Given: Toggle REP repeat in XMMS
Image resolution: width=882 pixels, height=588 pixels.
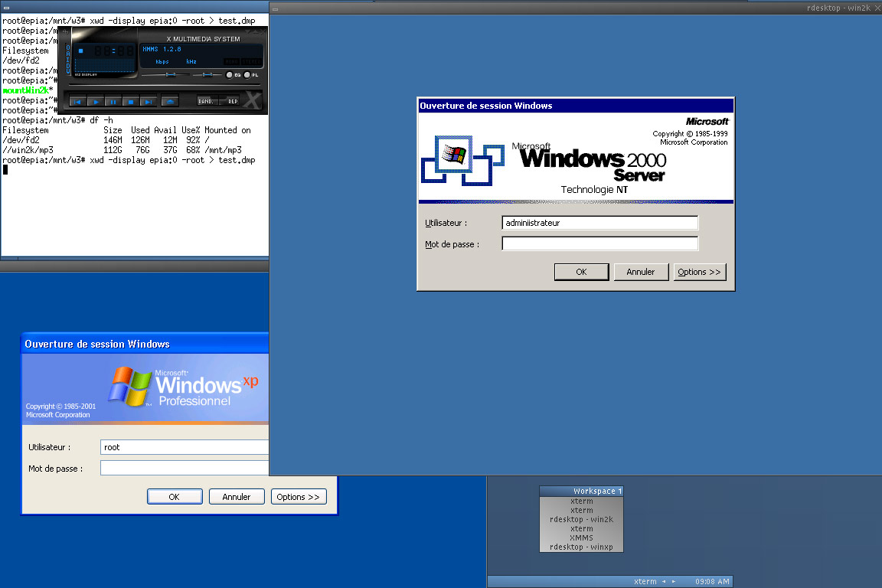Looking at the screenshot, I should 229,100.
